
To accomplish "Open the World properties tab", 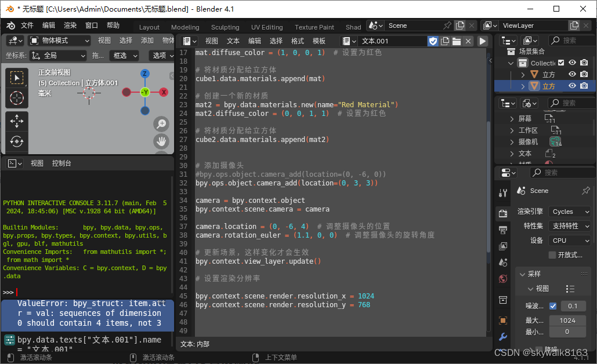I will coord(503,279).
